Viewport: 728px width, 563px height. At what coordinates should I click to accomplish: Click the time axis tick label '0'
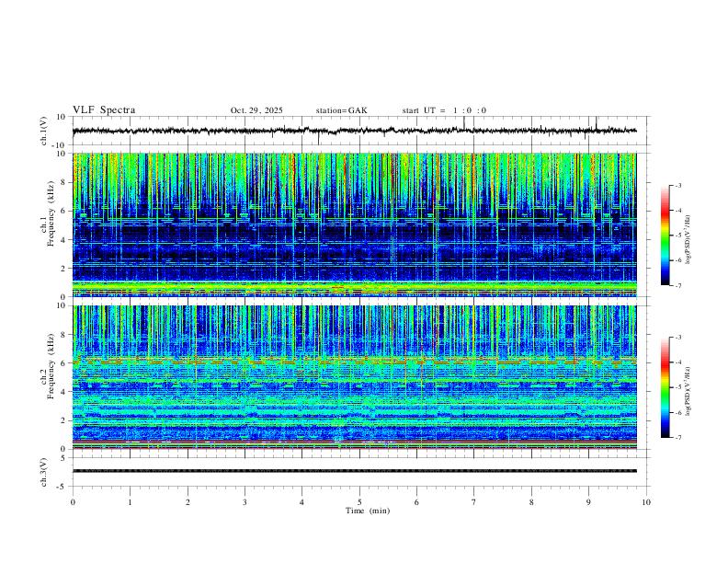click(x=73, y=502)
